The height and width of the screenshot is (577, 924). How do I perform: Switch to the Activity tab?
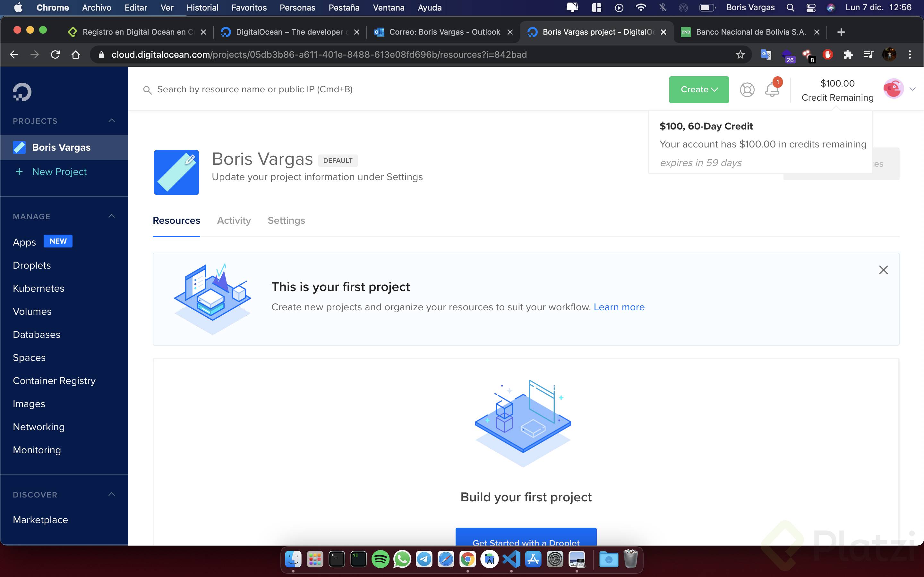coord(234,221)
